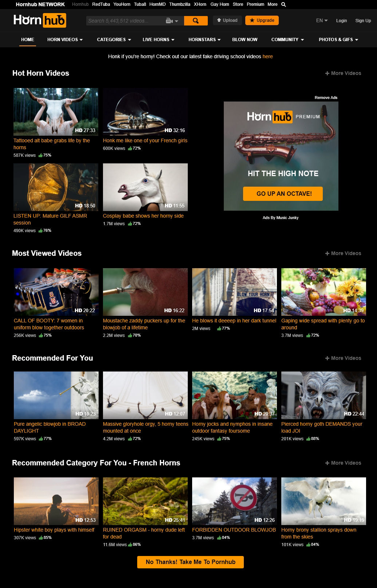Click the Upload arrow button
Screen dimensions: 377x588
(227, 20)
